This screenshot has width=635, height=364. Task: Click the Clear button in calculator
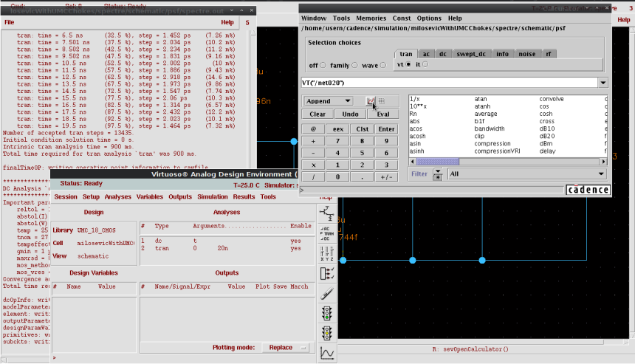coord(317,114)
